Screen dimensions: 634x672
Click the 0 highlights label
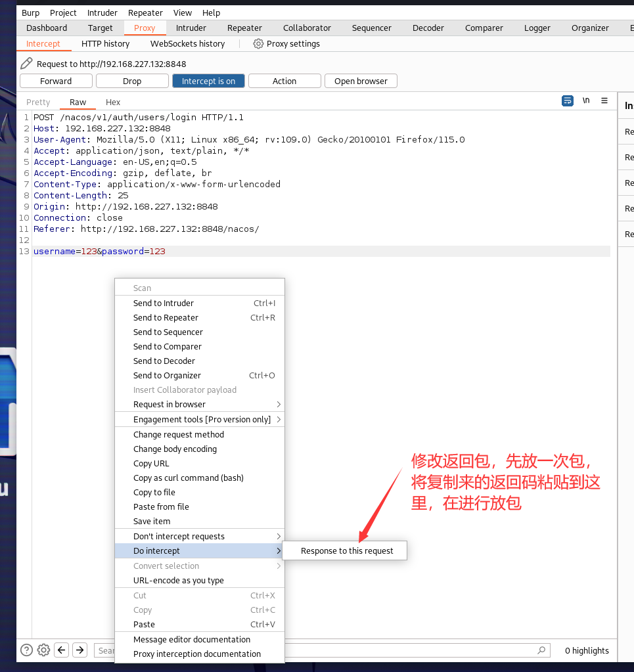(x=587, y=650)
